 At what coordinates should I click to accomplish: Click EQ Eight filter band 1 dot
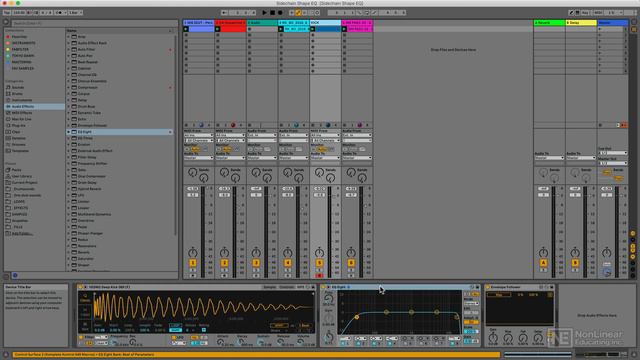tap(357, 317)
